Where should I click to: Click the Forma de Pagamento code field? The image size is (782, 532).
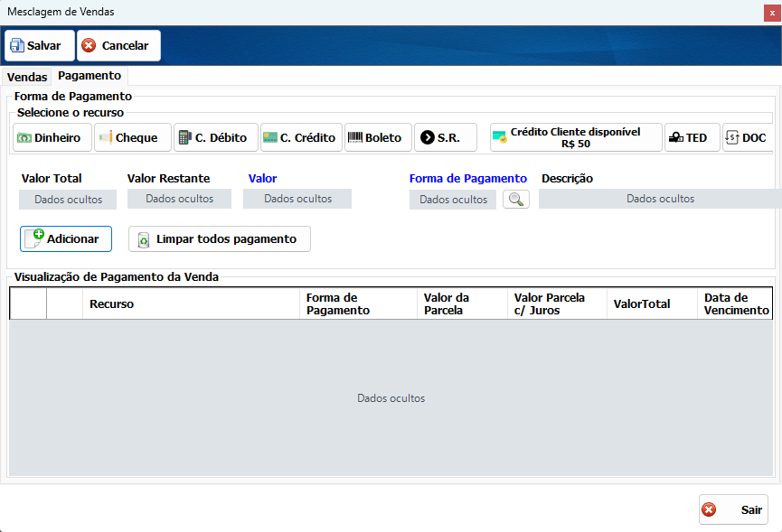pos(453,200)
